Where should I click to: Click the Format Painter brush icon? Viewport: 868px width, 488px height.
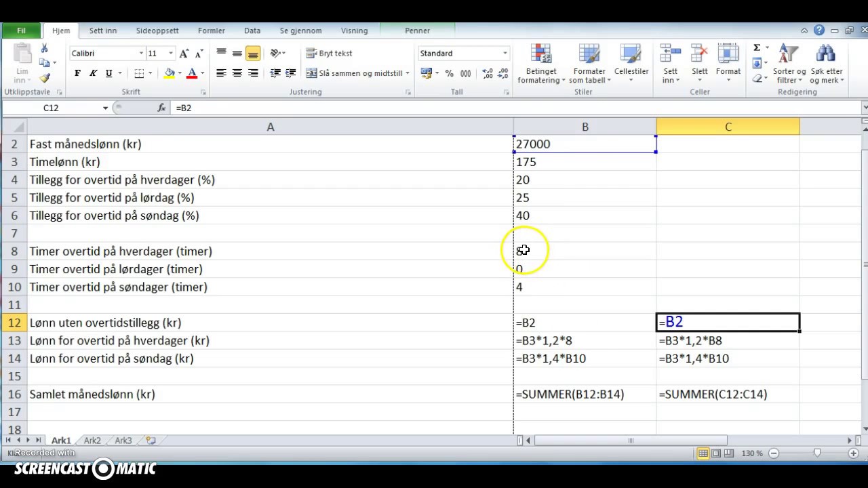pos(45,79)
